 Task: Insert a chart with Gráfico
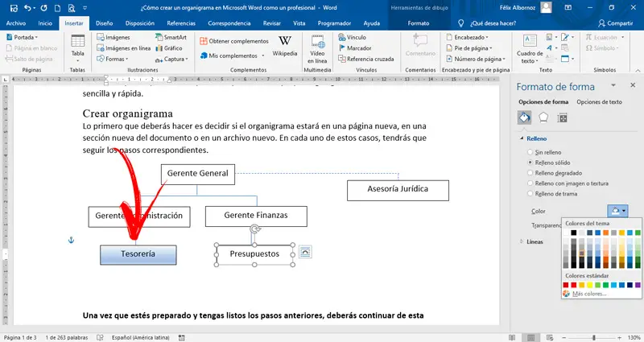tap(169, 48)
